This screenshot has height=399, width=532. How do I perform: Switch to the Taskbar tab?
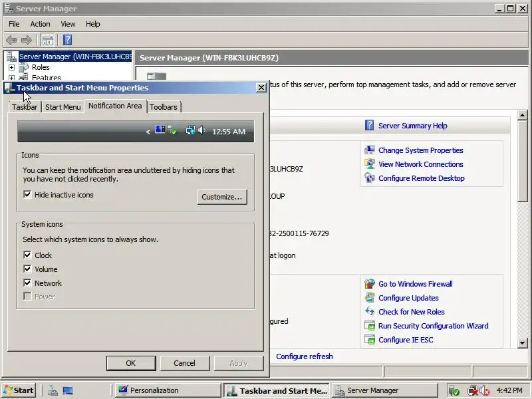[25, 107]
